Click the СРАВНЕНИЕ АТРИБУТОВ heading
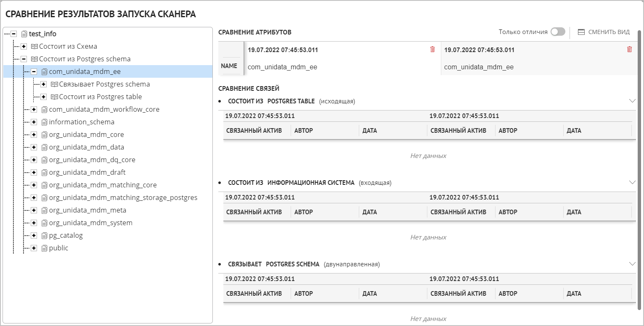This screenshot has width=644, height=326. pos(255,32)
